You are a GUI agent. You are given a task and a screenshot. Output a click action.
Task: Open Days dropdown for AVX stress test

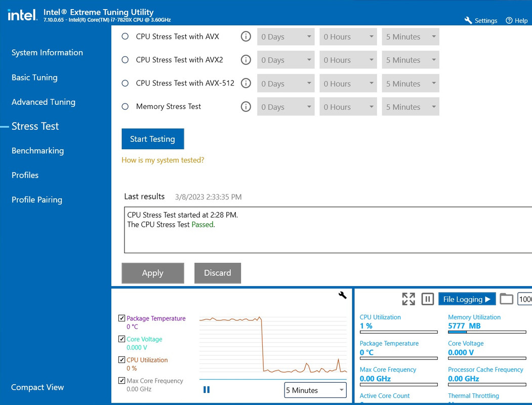point(285,36)
